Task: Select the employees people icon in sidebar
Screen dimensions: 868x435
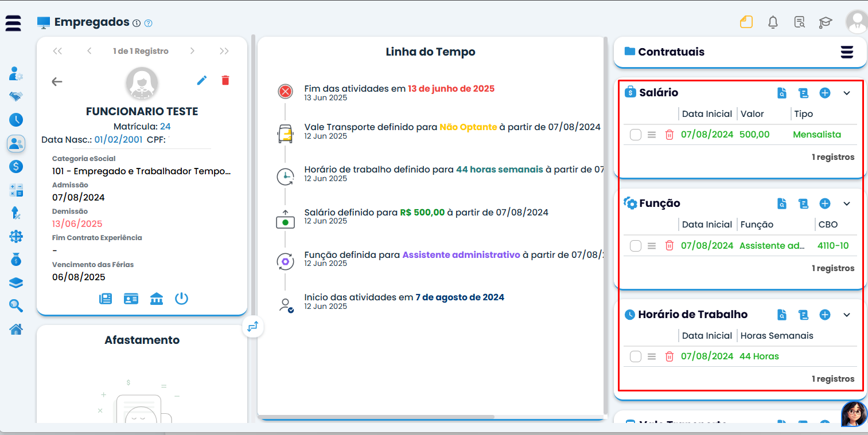Action: point(16,143)
